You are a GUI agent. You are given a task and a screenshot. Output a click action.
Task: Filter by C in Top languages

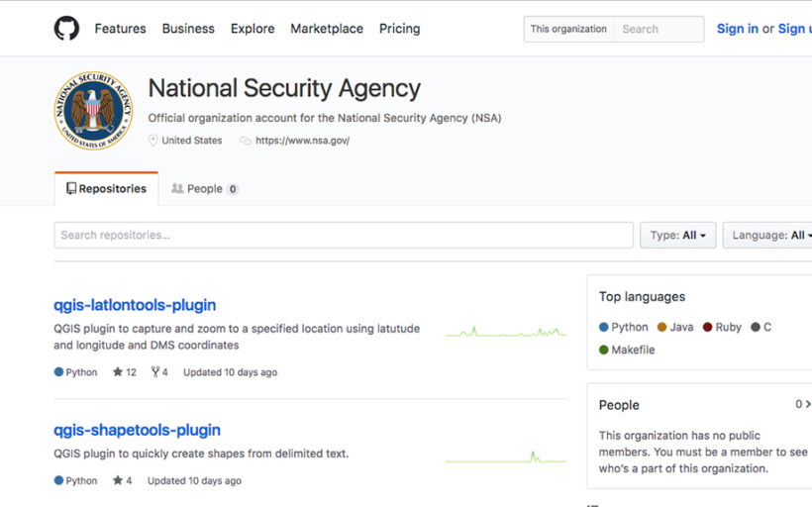tap(761, 327)
